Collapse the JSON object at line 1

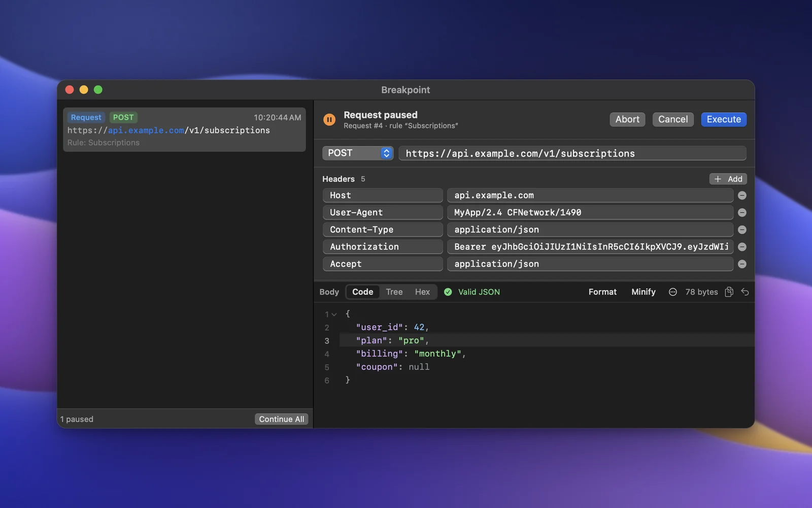334,314
